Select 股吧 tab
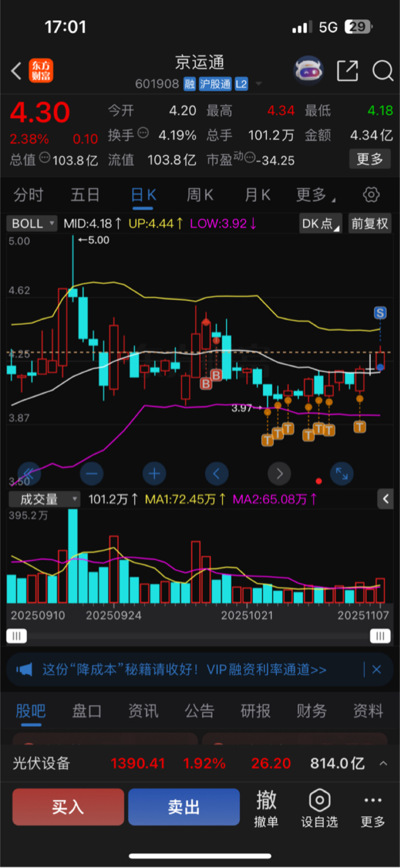This screenshot has width=400, height=868. point(31,711)
